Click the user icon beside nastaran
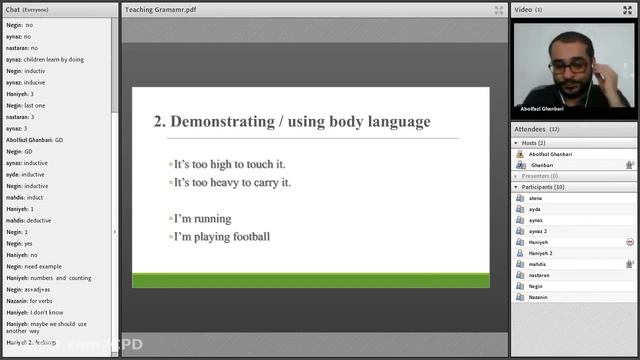 pos(520,276)
